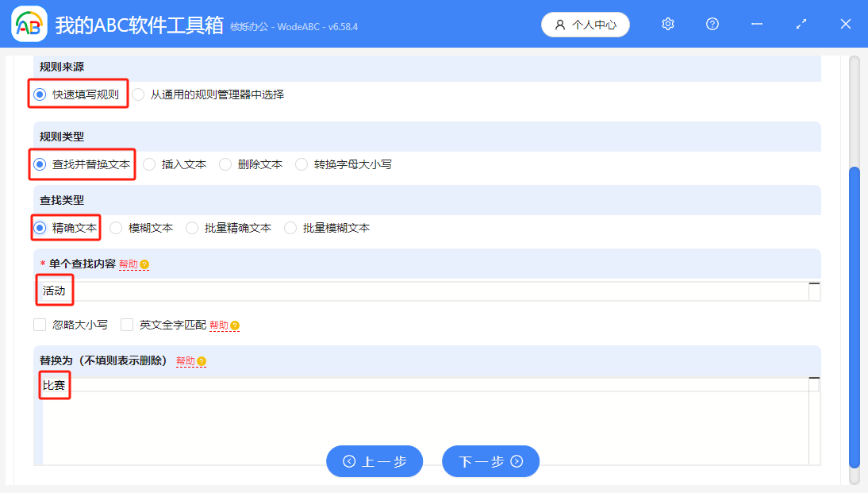This screenshot has height=493, width=868.
Task: Select 从通用的规则管理器中选择 rule source
Action: click(138, 94)
